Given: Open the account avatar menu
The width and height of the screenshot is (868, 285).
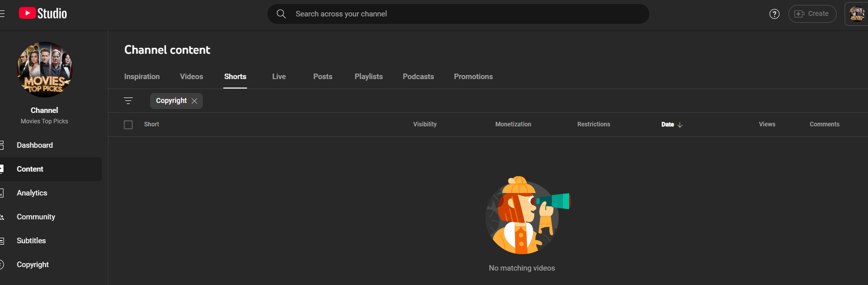Looking at the screenshot, I should coord(857,14).
